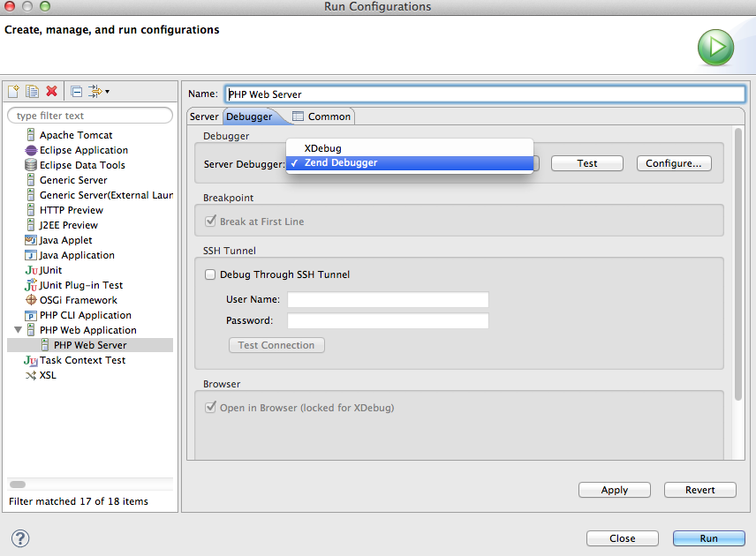Click the Generic Server(External Launch) icon
The width and height of the screenshot is (756, 556).
[31, 195]
